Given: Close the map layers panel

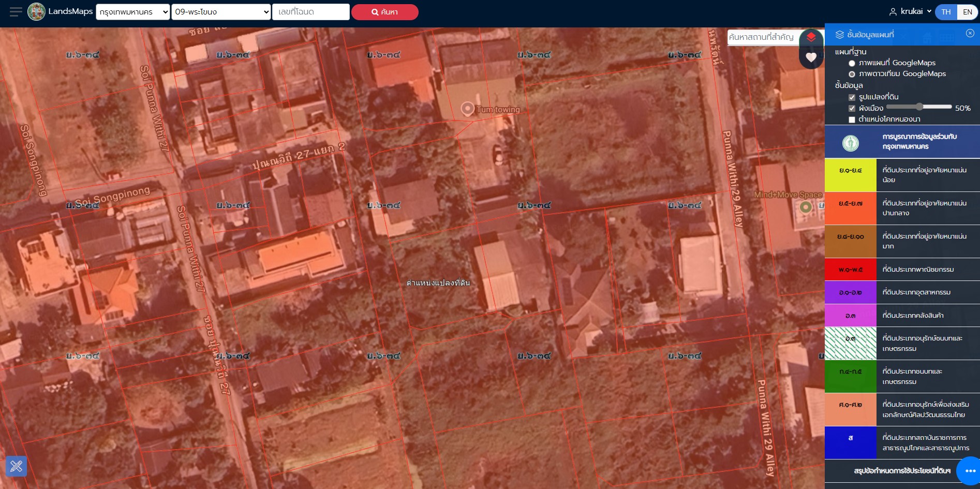Looking at the screenshot, I should (970, 33).
